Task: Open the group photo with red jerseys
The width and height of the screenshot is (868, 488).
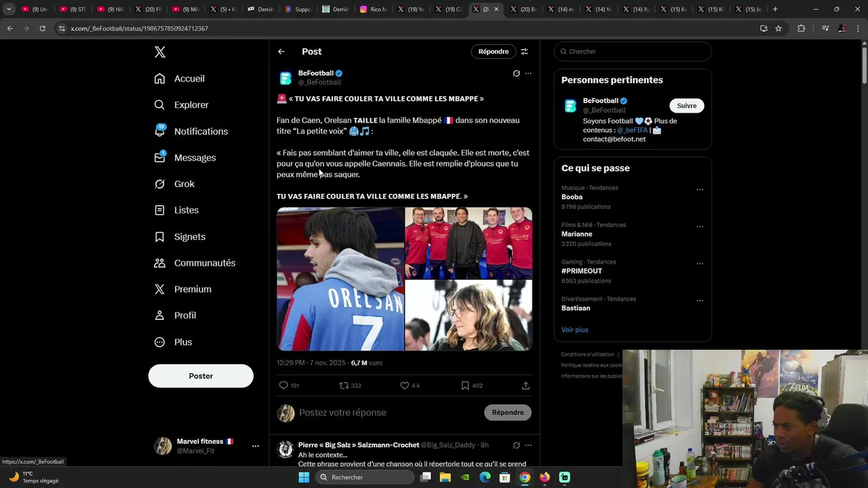Action: 469,243
